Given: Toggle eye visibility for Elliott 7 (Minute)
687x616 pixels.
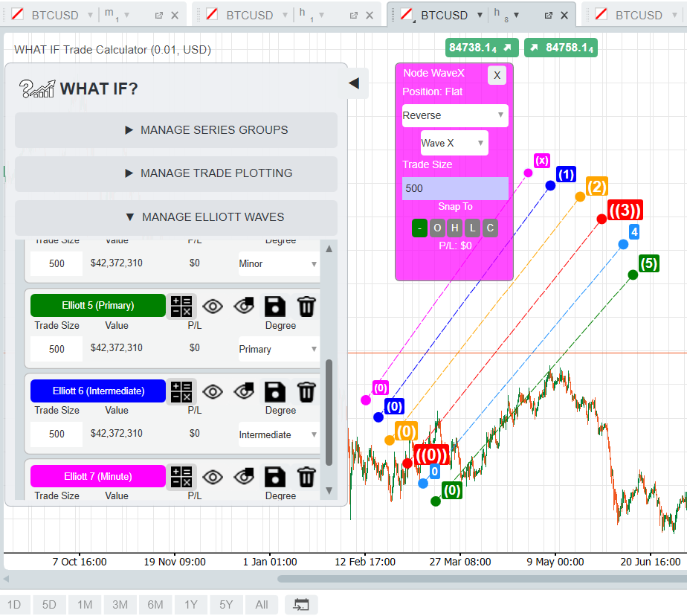Looking at the screenshot, I should click(x=213, y=477).
